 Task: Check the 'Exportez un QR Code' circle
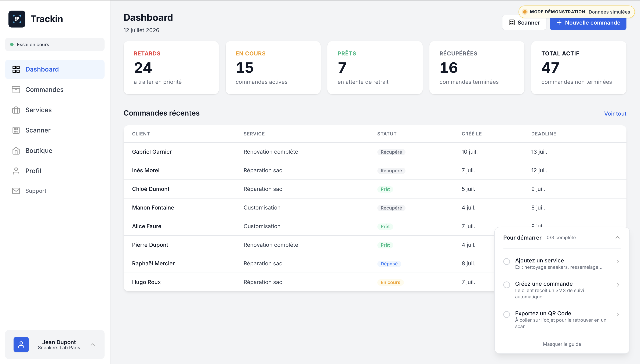tap(506, 314)
